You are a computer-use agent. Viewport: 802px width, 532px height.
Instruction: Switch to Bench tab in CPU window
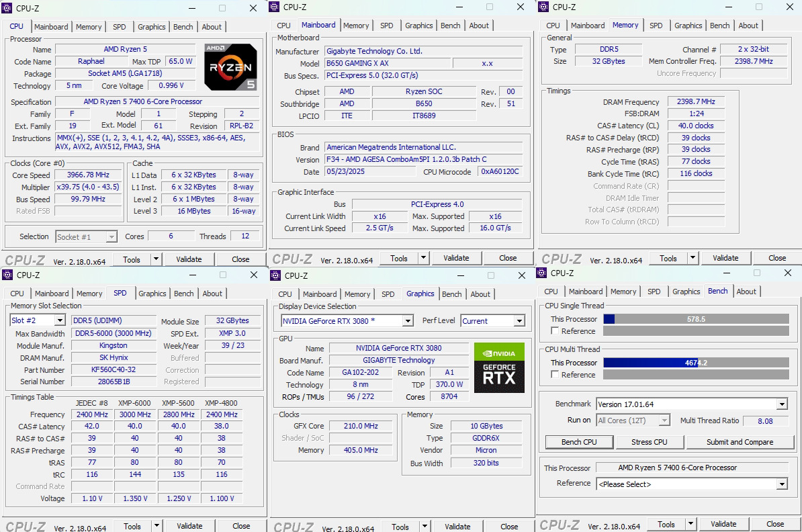click(183, 27)
